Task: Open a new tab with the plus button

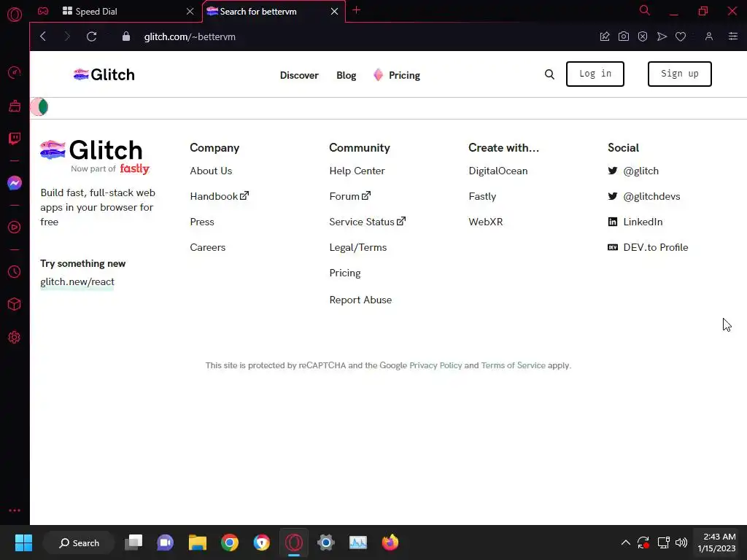Action: (x=356, y=10)
